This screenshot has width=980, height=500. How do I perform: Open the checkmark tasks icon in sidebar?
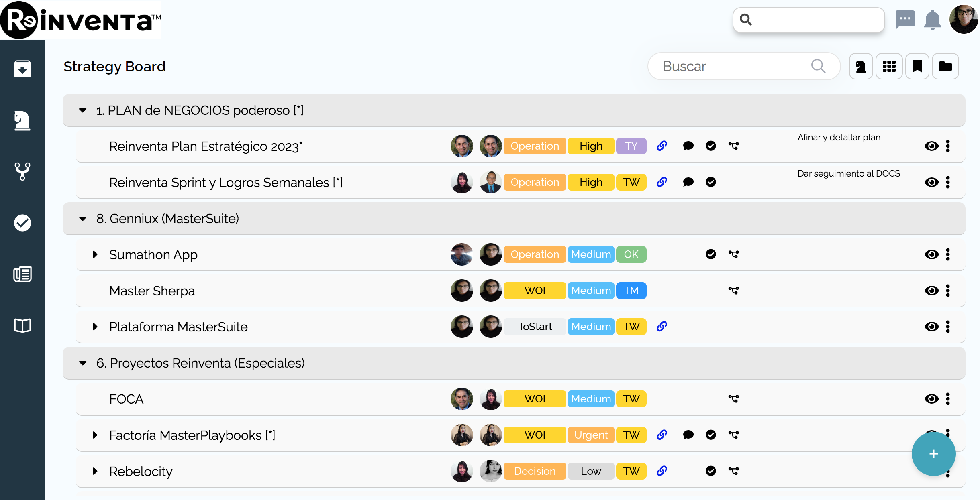point(22,223)
